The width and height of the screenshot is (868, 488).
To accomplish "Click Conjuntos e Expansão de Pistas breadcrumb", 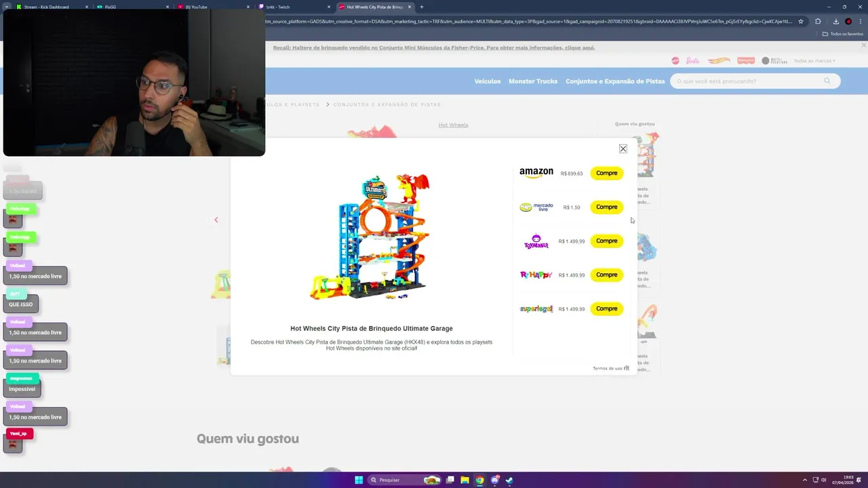I will click(387, 104).
